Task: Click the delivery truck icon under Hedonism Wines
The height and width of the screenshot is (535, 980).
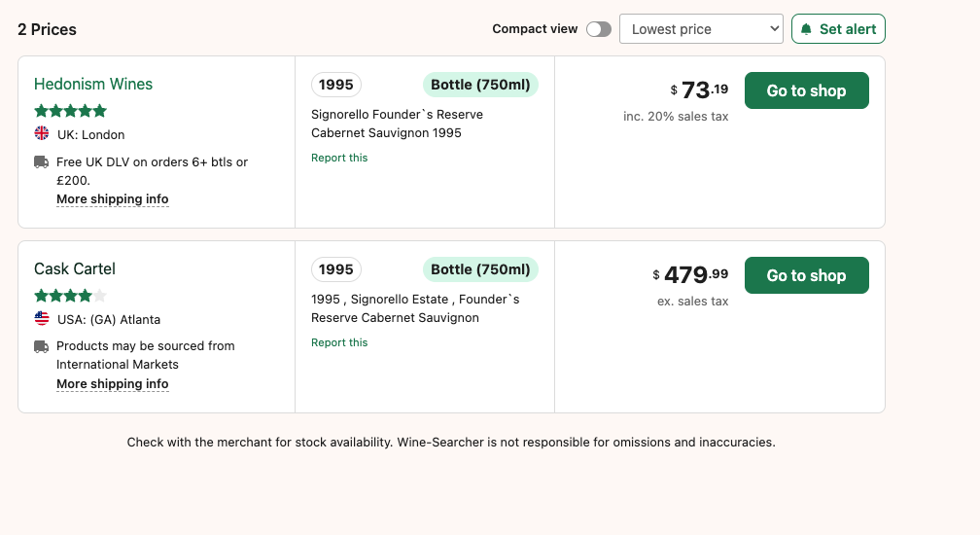Action: (42, 161)
